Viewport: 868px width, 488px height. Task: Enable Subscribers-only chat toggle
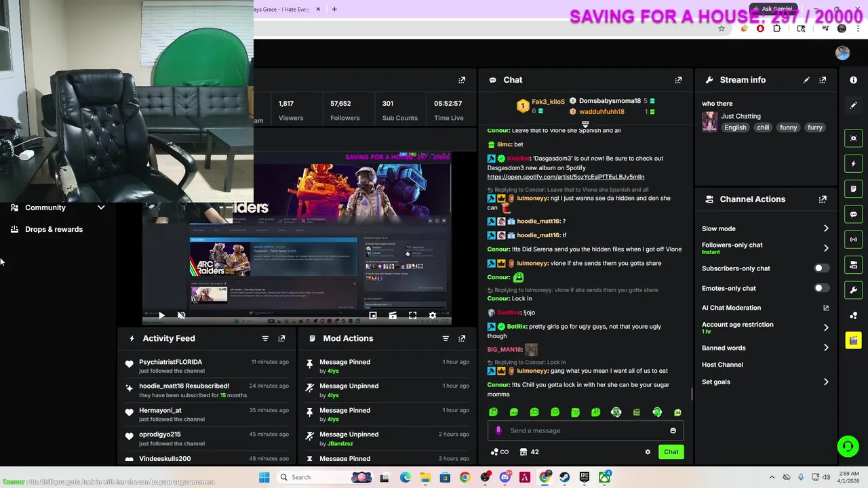821,268
